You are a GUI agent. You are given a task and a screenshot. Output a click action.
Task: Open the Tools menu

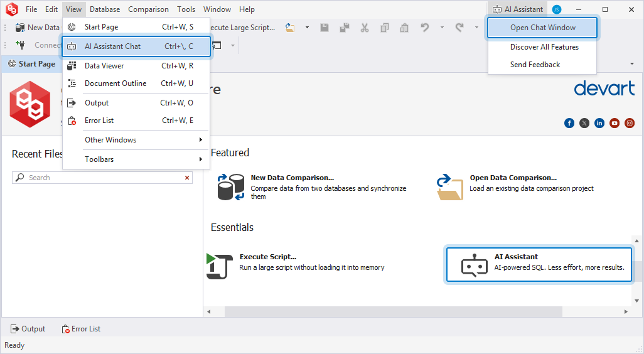186,9
